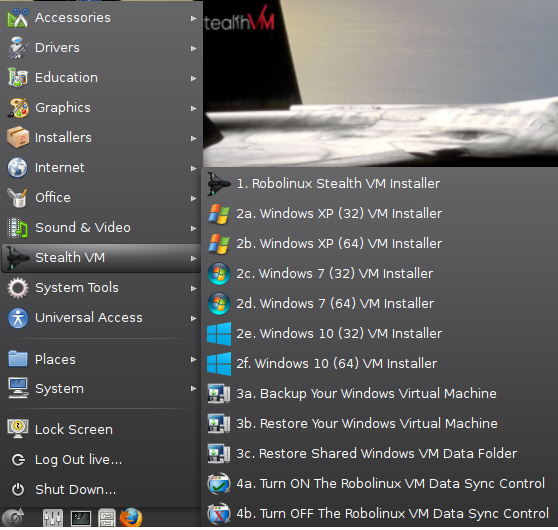This screenshot has width=558, height=530.
Task: Open 3b. Restore Your Windows Virtual Machine
Action: click(379, 423)
